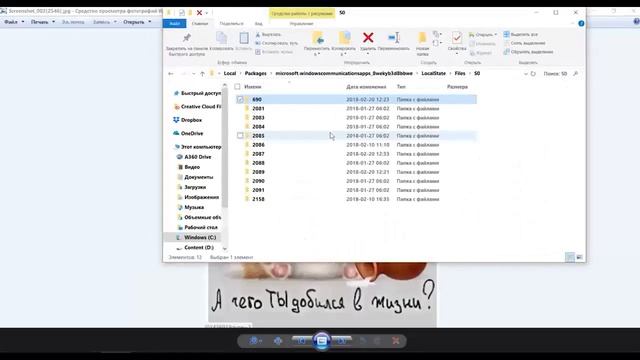Click the Вставить paste icon in the ribbon
Image resolution: width=640 pixels, height=360 pixels.
point(244,38)
